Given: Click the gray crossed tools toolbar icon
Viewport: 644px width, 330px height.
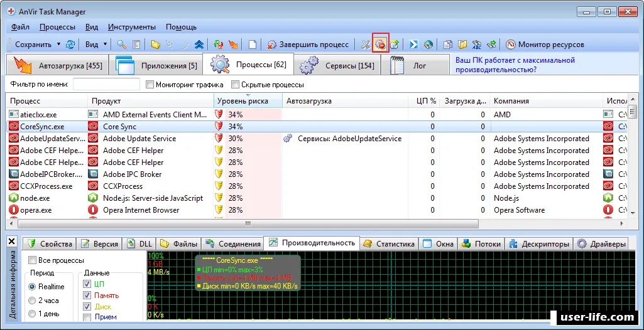Looking at the screenshot, I should (366, 45).
